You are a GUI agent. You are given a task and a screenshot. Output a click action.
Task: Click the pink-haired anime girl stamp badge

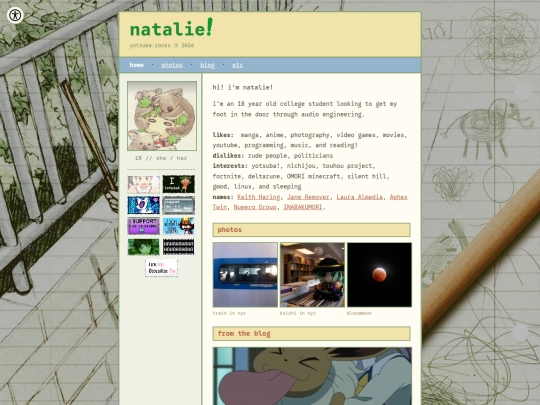[144, 184]
